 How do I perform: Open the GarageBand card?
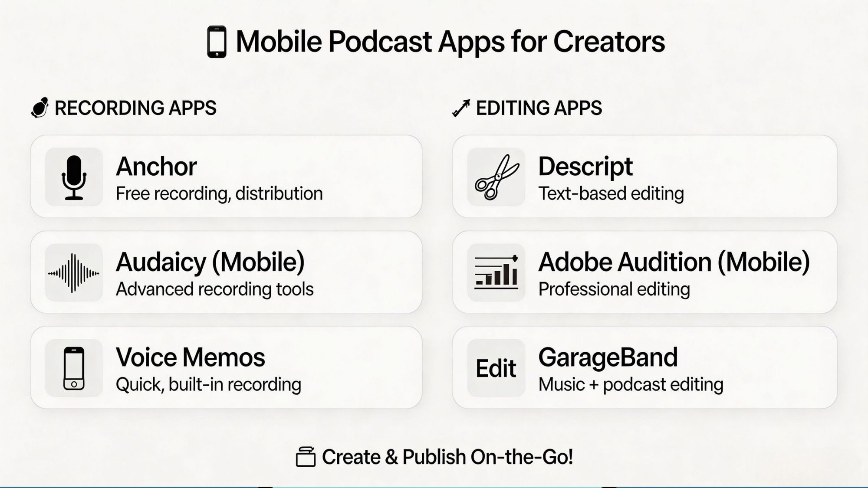(644, 367)
